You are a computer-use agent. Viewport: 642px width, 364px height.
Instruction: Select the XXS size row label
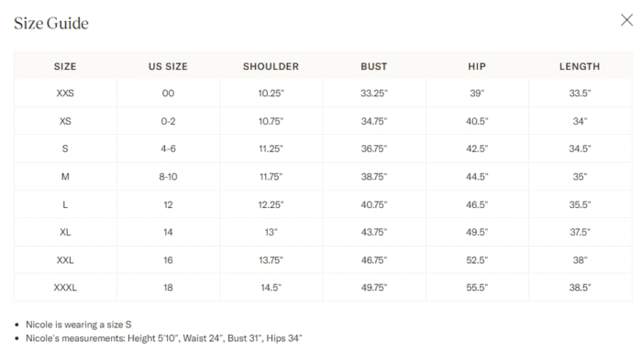(x=65, y=94)
